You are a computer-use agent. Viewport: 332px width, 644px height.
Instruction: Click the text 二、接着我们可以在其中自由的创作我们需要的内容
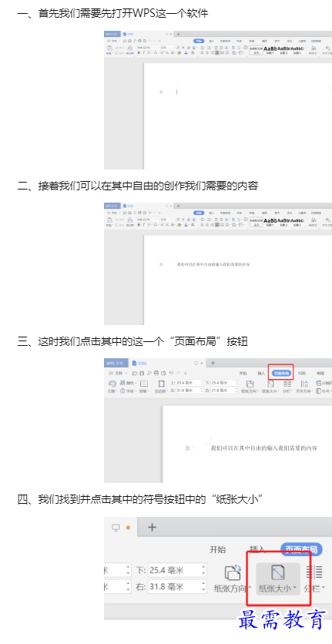click(x=138, y=186)
